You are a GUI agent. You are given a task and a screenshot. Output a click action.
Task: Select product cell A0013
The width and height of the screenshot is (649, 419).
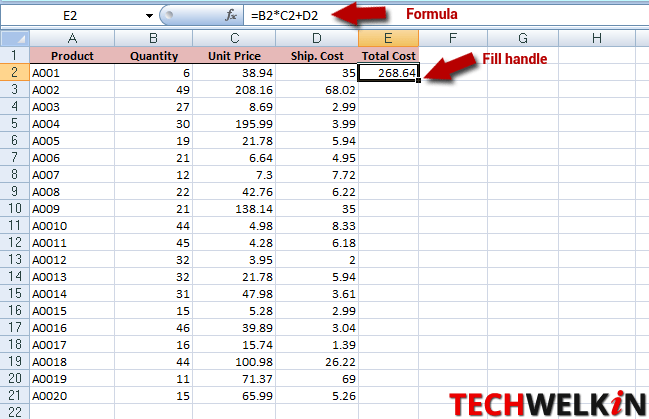coord(72,277)
